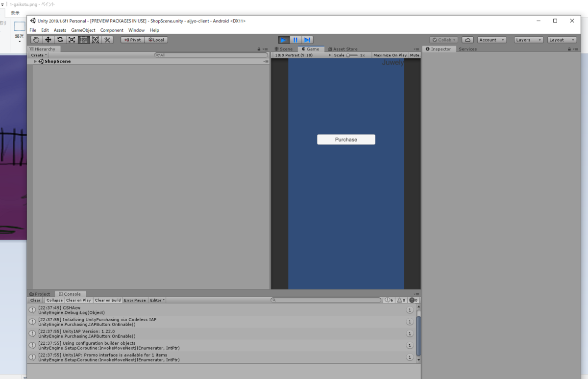Open the Help menu
Viewport: 588px width, 379px height.
point(154,30)
